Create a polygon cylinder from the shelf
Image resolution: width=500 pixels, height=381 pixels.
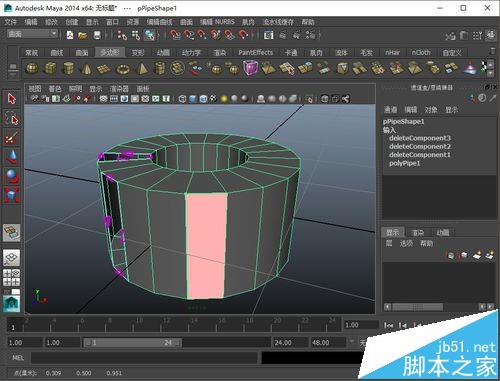[68, 68]
